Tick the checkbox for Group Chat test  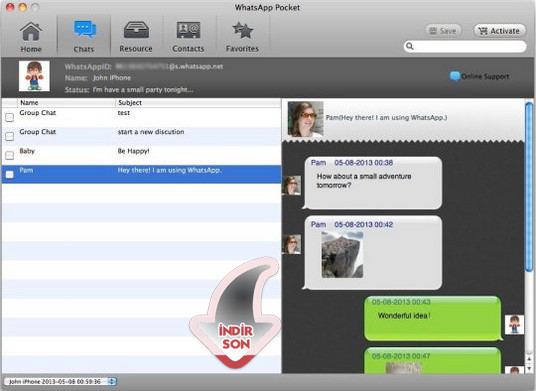[10, 117]
